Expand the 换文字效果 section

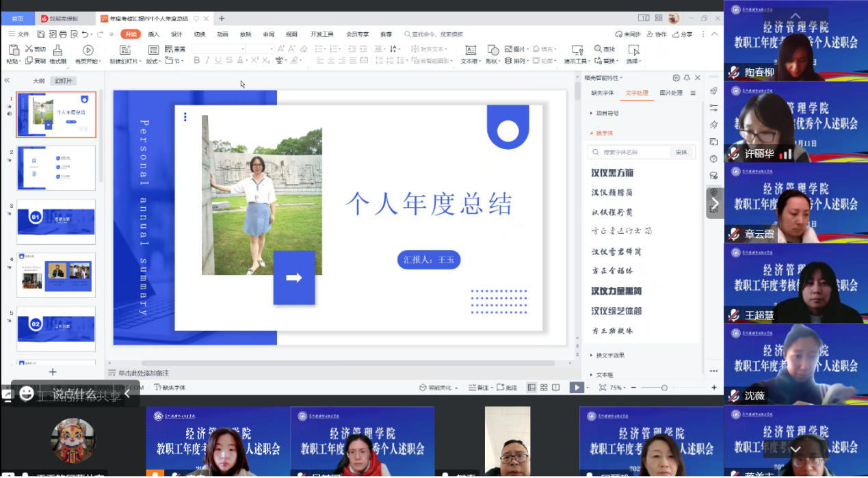pos(609,356)
